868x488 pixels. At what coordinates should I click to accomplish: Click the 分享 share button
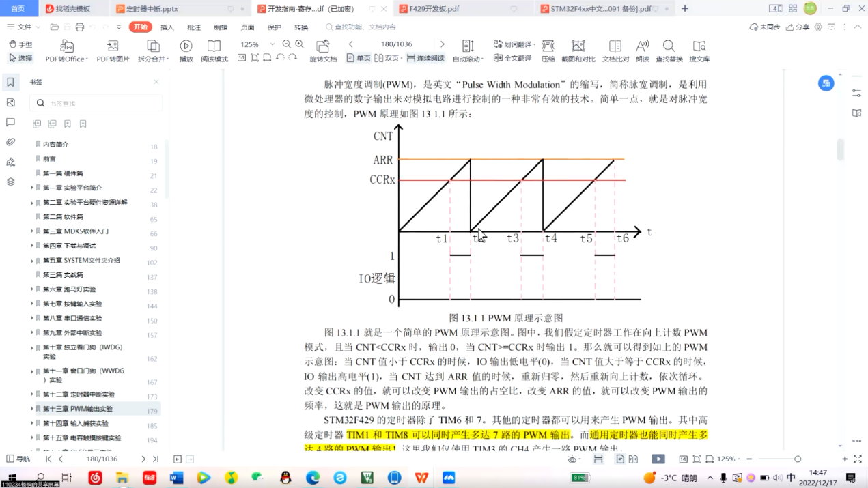point(798,27)
